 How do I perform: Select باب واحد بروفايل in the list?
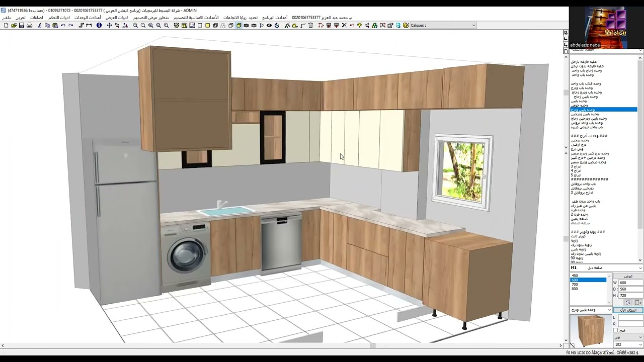click(583, 184)
